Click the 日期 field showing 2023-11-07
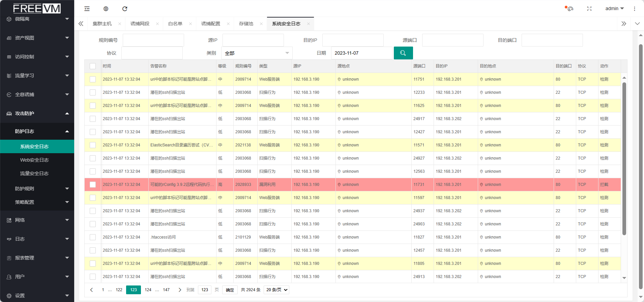This screenshot has width=644, height=302. (x=362, y=53)
